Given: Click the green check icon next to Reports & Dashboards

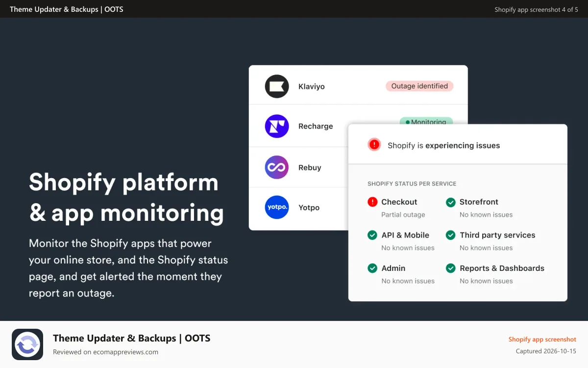Looking at the screenshot, I should 450,268.
